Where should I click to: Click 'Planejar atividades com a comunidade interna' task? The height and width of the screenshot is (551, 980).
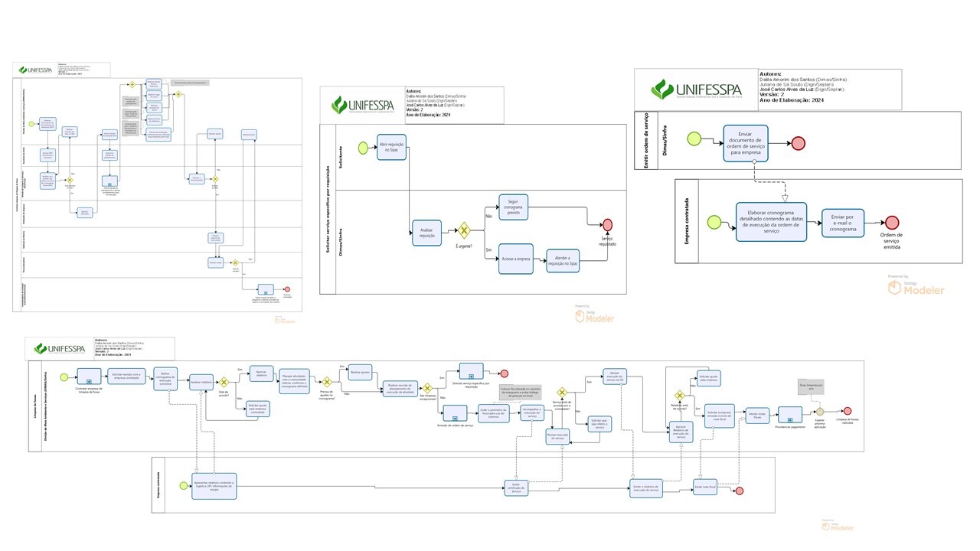coord(295,381)
